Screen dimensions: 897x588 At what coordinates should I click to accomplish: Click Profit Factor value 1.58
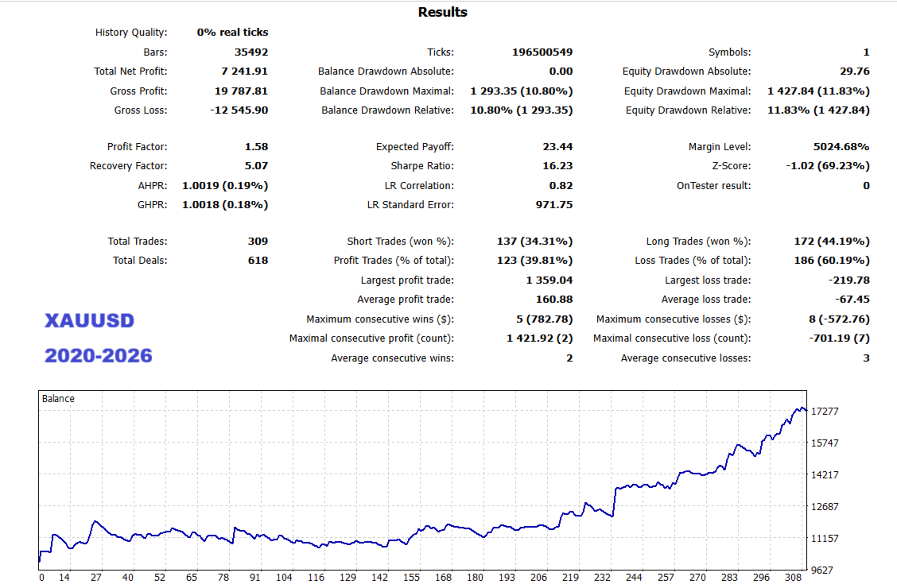256,147
